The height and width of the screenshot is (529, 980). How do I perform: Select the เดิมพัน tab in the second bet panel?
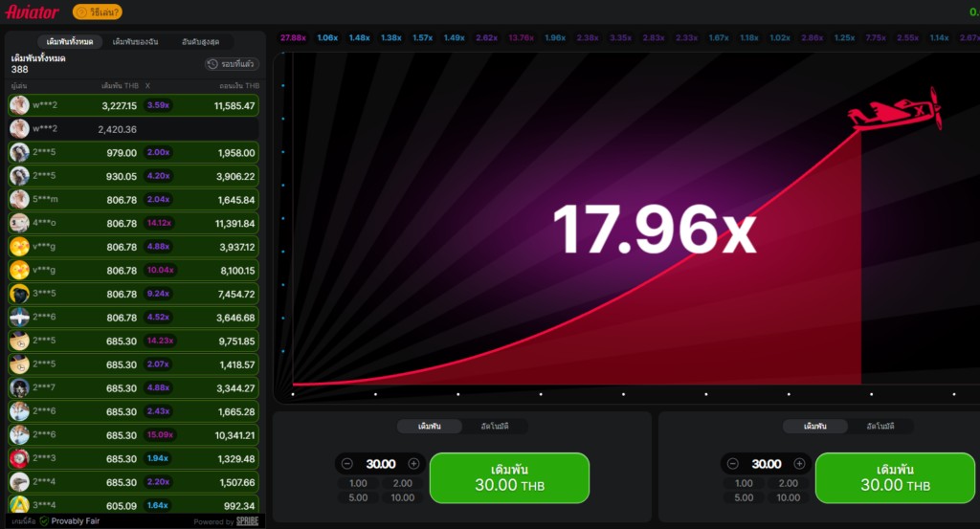(x=815, y=426)
